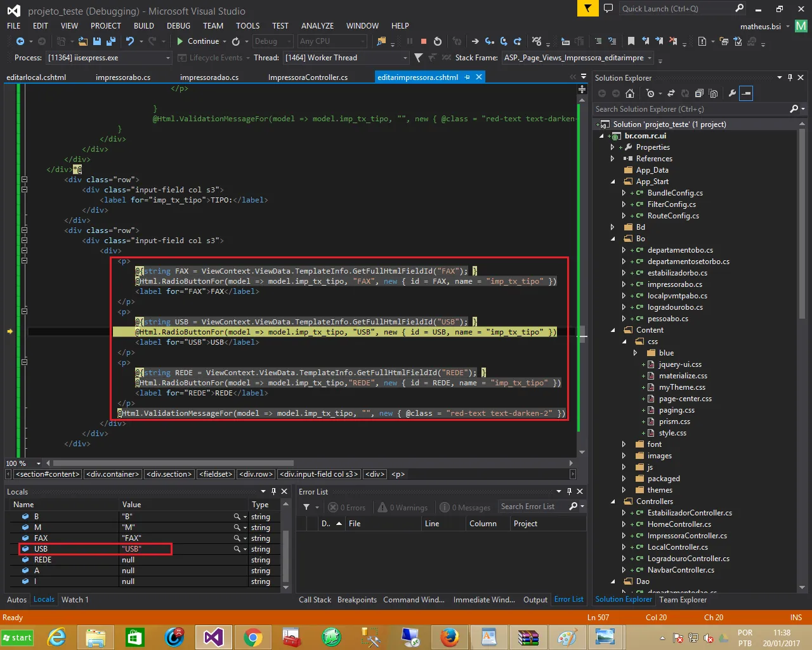
Task: Switch to Team Explorer tab
Action: coord(683,599)
